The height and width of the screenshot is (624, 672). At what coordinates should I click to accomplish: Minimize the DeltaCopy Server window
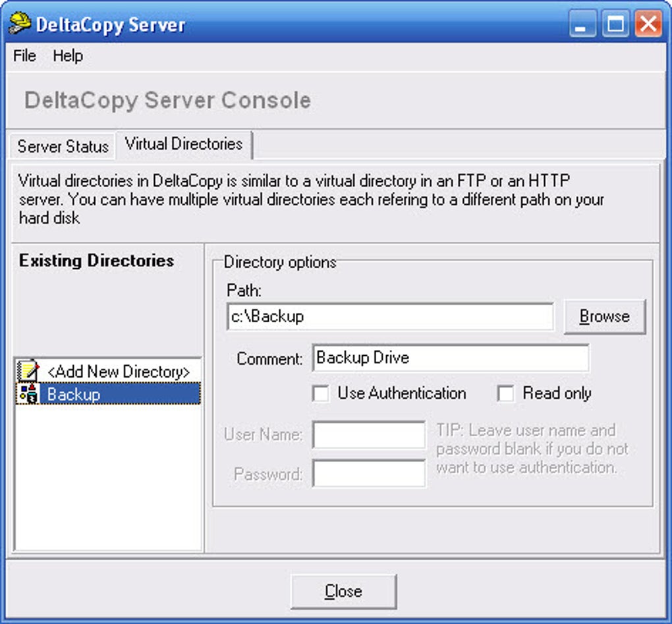tap(582, 24)
